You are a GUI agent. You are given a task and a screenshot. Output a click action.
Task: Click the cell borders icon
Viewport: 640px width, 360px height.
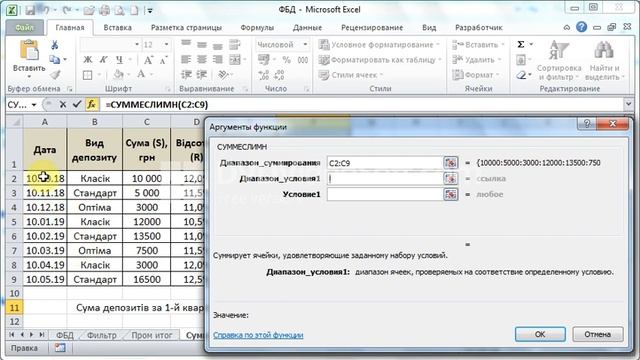(x=88, y=75)
